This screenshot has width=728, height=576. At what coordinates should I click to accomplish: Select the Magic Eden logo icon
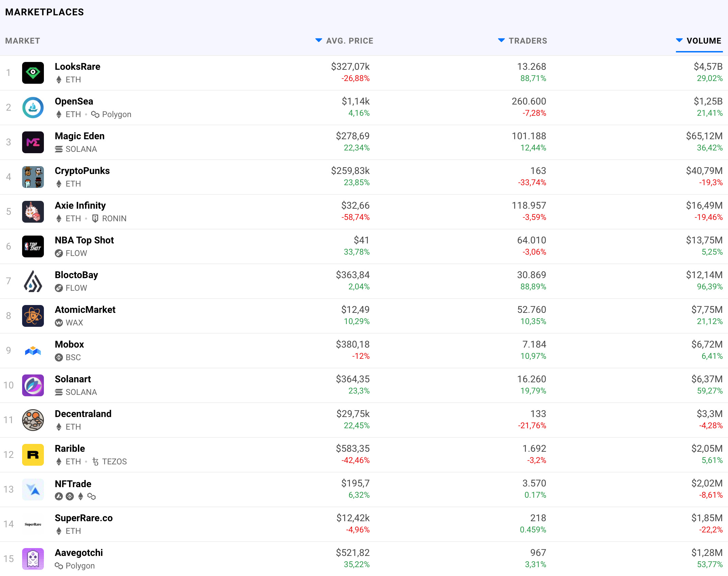[x=33, y=142]
